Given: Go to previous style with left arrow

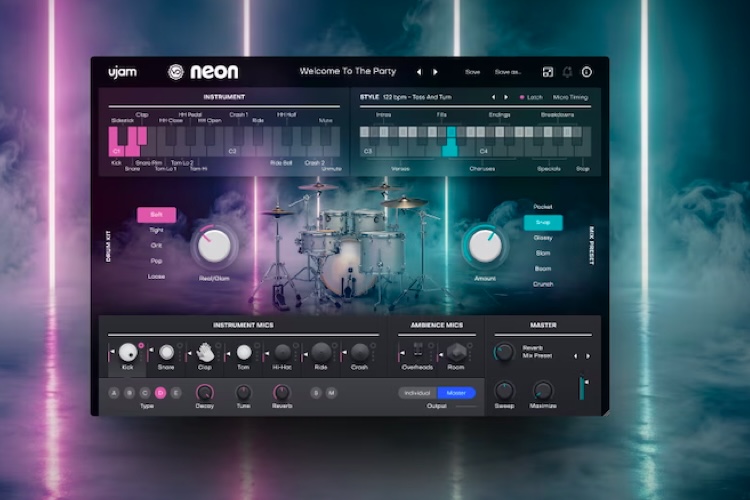Looking at the screenshot, I should point(494,97).
